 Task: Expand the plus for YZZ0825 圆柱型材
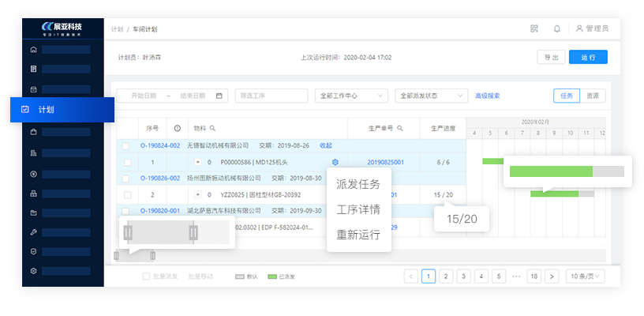(197, 195)
